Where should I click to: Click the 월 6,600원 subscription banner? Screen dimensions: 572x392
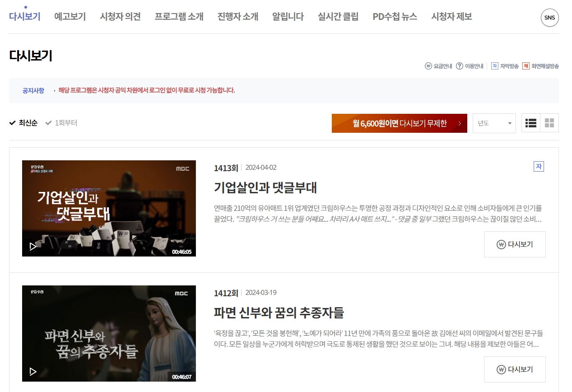(x=399, y=123)
